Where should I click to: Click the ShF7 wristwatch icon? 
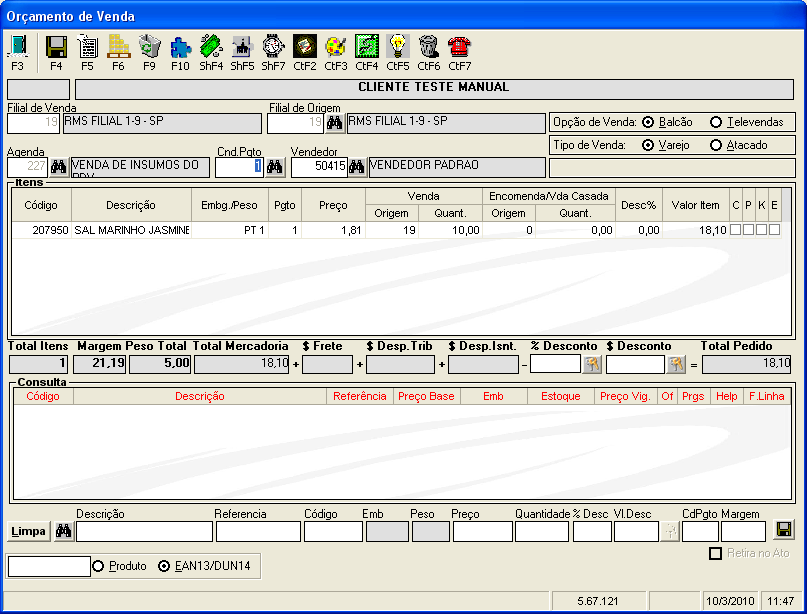tap(273, 47)
